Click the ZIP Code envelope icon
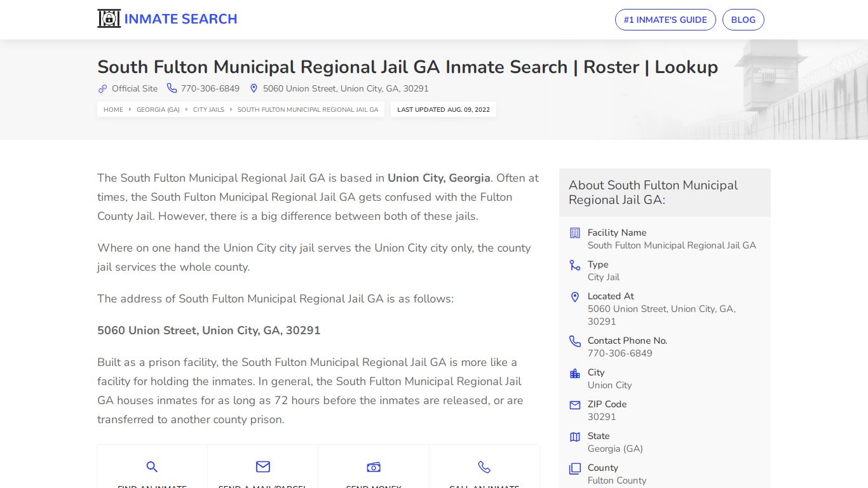868x488 pixels. pyautogui.click(x=575, y=405)
